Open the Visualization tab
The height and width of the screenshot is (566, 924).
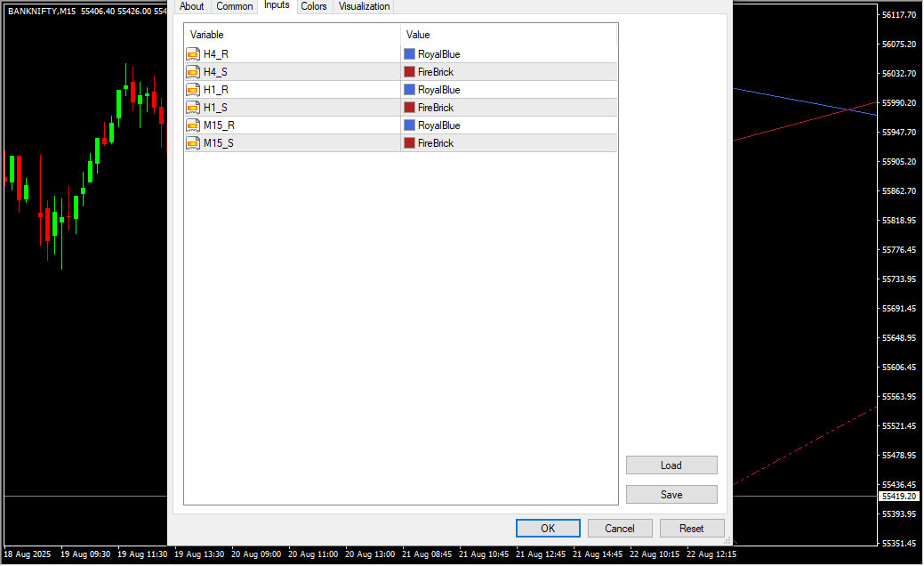point(364,6)
